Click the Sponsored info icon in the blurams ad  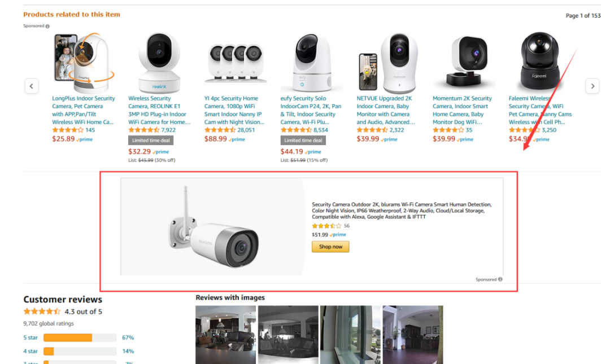point(500,279)
